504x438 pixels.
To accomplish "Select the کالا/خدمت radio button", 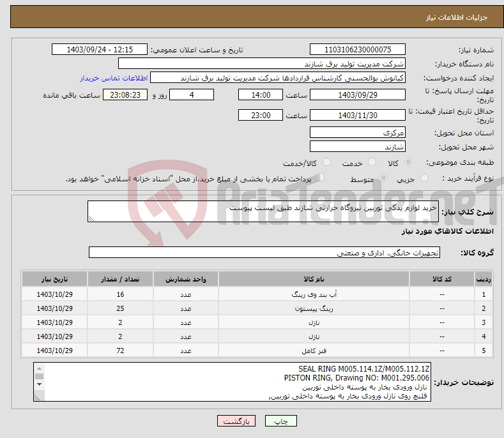I will (x=326, y=162).
